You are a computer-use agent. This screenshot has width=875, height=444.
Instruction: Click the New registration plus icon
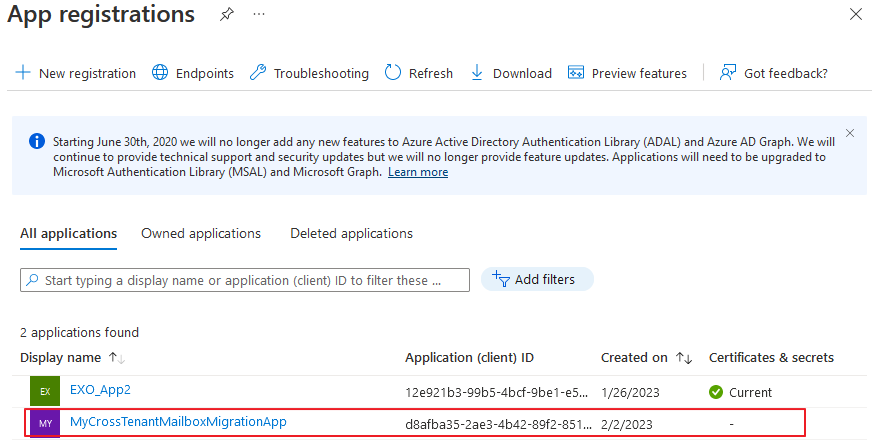pyautogui.click(x=23, y=73)
